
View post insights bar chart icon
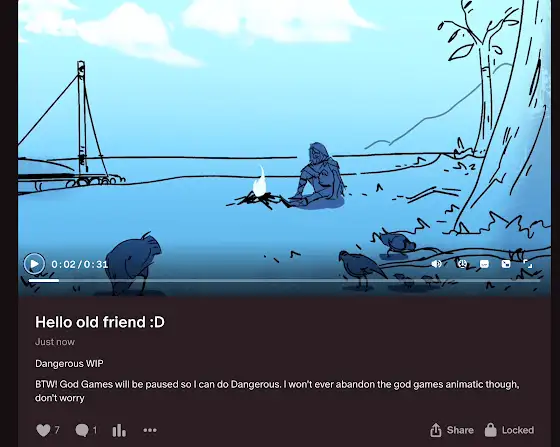click(x=119, y=430)
